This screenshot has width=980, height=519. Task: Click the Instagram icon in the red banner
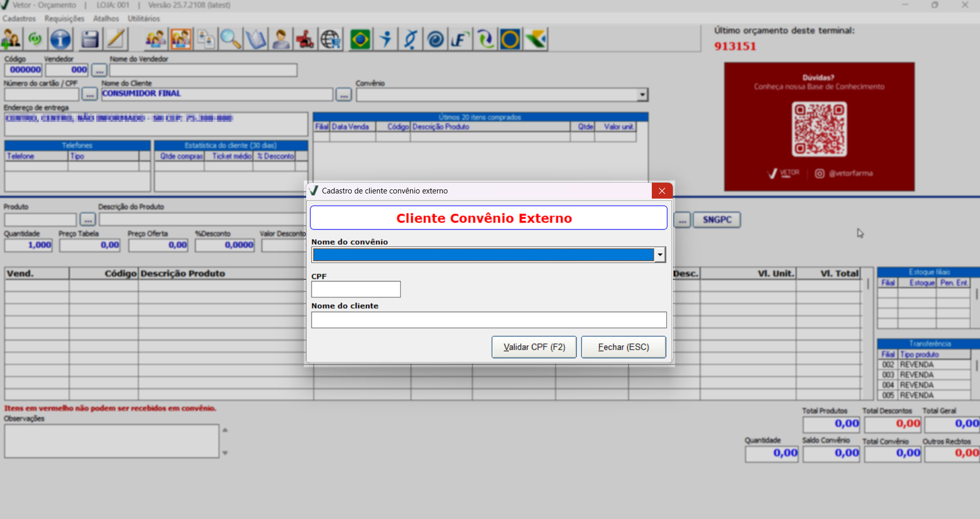click(x=819, y=174)
